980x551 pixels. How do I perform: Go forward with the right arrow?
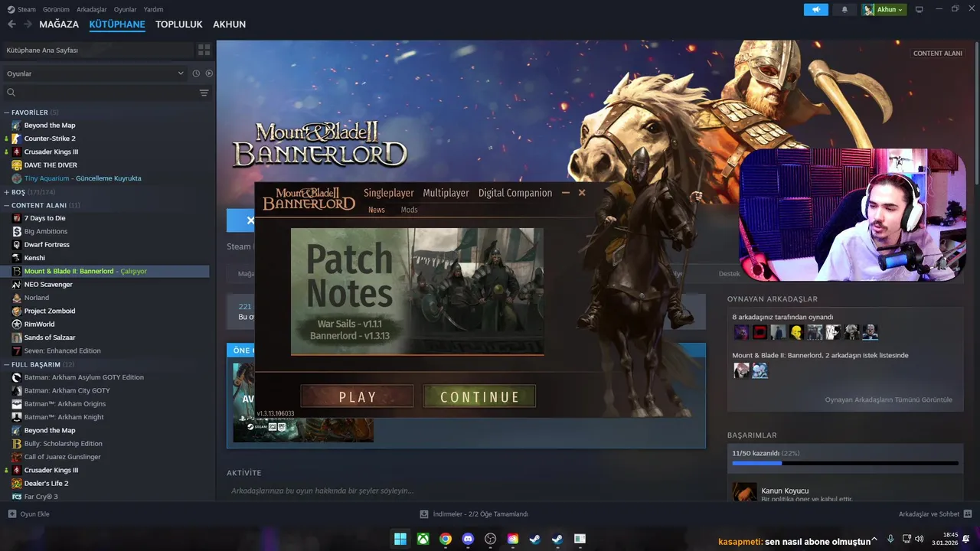[28, 24]
